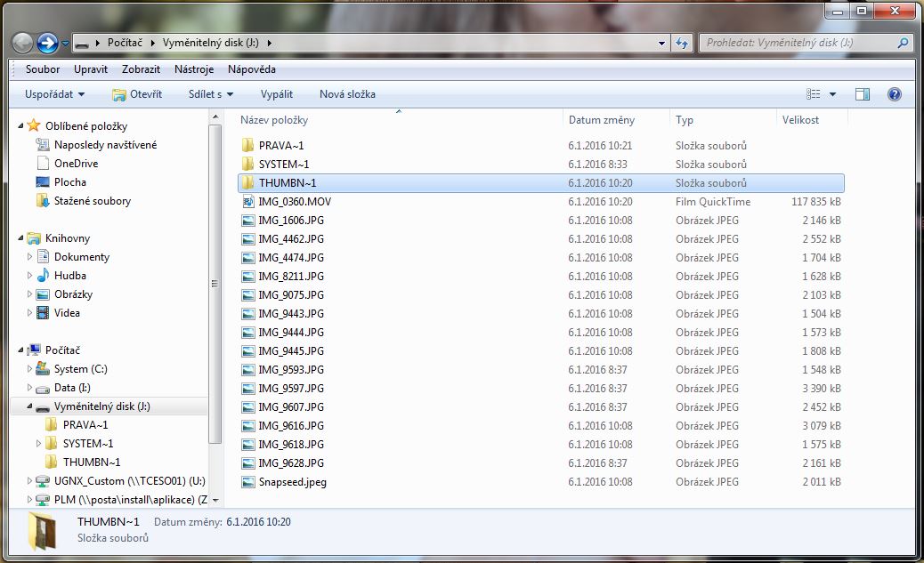Expand the Dokumenty library tree node
This screenshot has height=563, width=924.
[29, 257]
